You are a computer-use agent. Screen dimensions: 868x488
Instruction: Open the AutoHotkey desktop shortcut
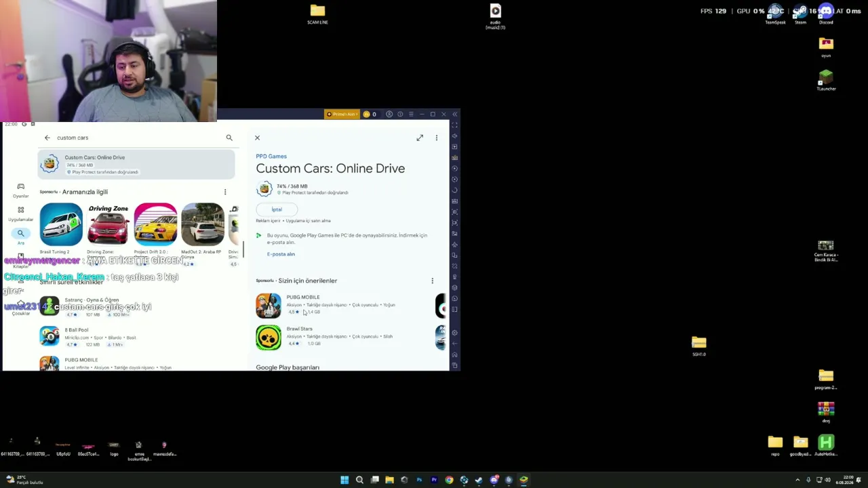[826, 446]
